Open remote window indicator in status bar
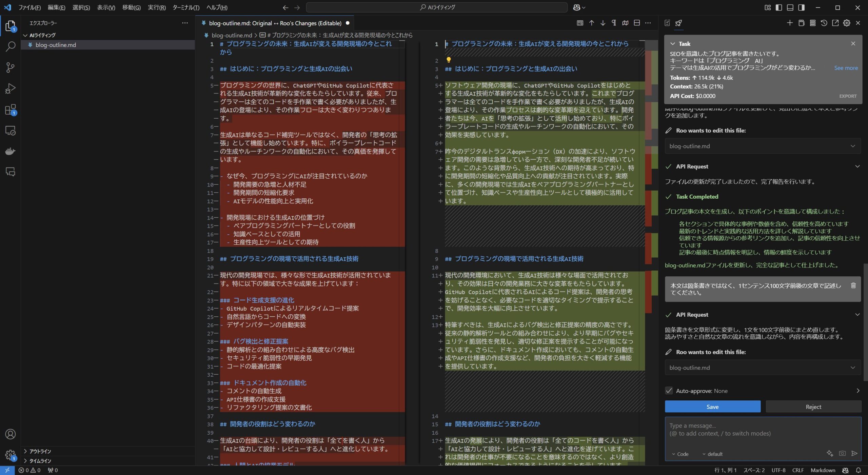 7,470
